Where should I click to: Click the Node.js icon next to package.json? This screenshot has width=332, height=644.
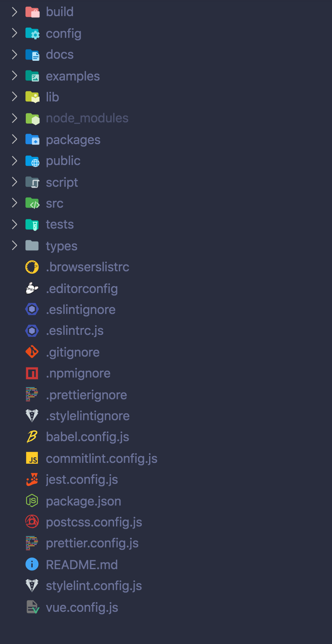click(32, 501)
